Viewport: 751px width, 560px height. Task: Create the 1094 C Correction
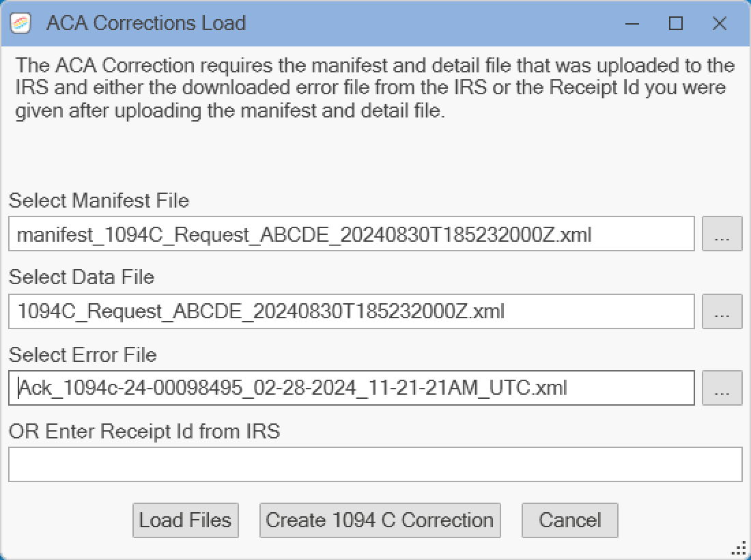(x=380, y=520)
